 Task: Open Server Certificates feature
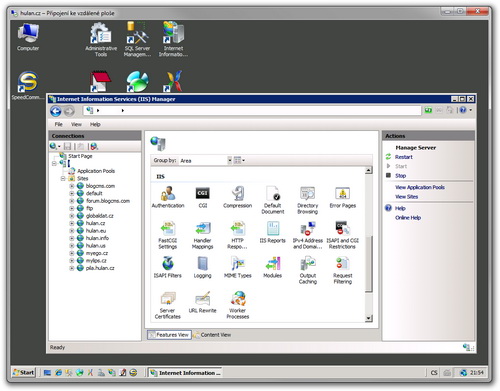tap(168, 305)
